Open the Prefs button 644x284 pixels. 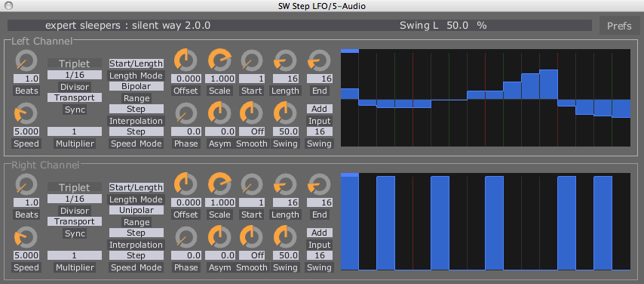pos(619,26)
